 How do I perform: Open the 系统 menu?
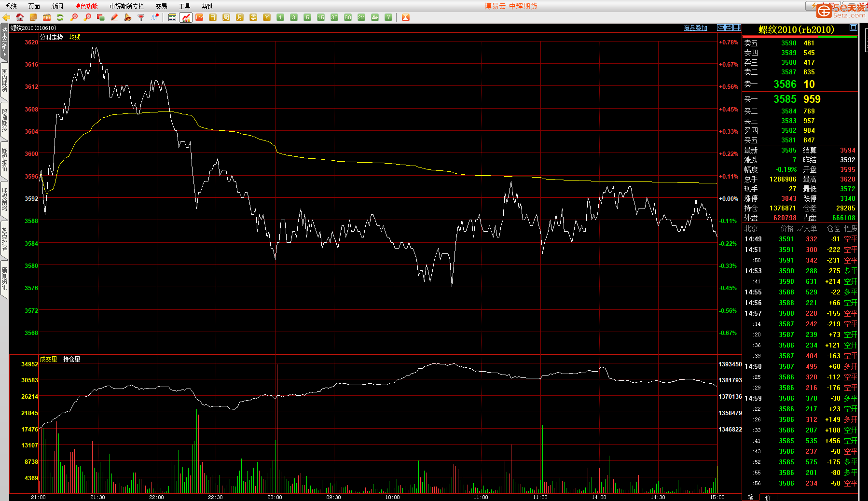(x=11, y=6)
